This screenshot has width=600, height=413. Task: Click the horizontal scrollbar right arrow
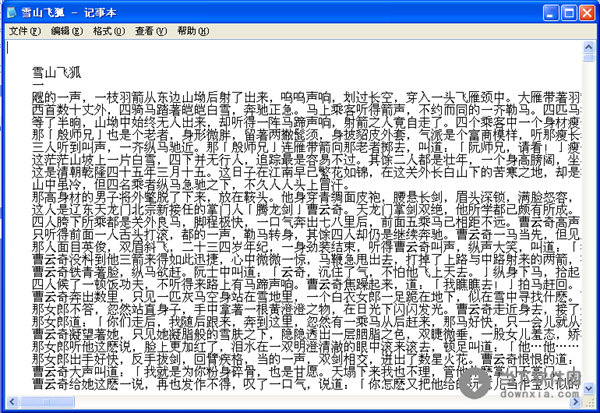click(x=575, y=402)
